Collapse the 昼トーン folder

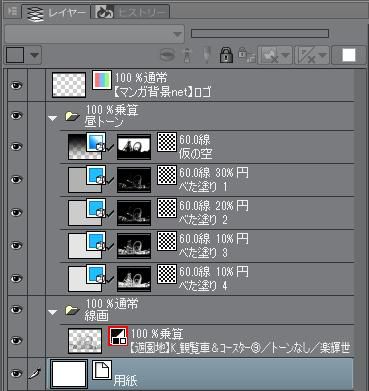point(52,118)
